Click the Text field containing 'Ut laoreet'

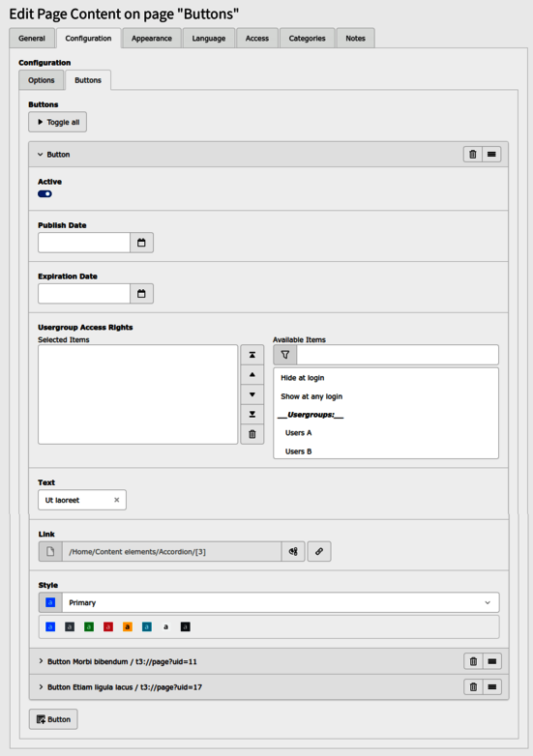click(x=82, y=500)
